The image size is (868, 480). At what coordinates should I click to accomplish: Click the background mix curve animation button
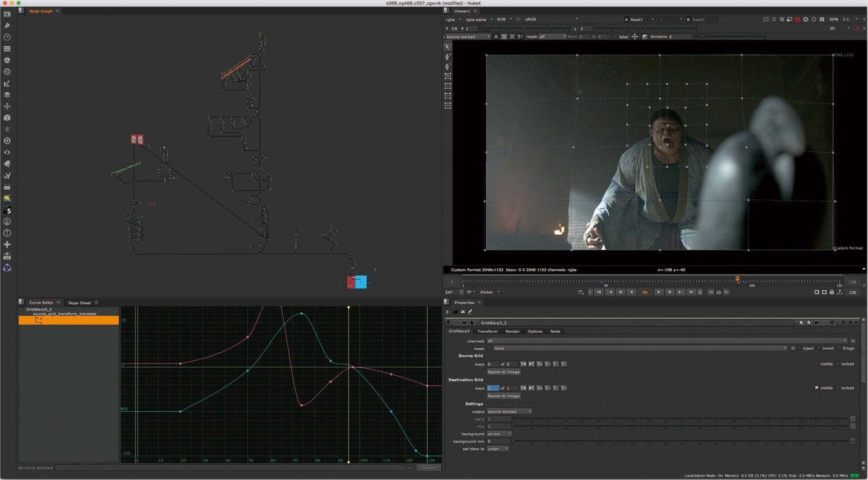[x=852, y=441]
